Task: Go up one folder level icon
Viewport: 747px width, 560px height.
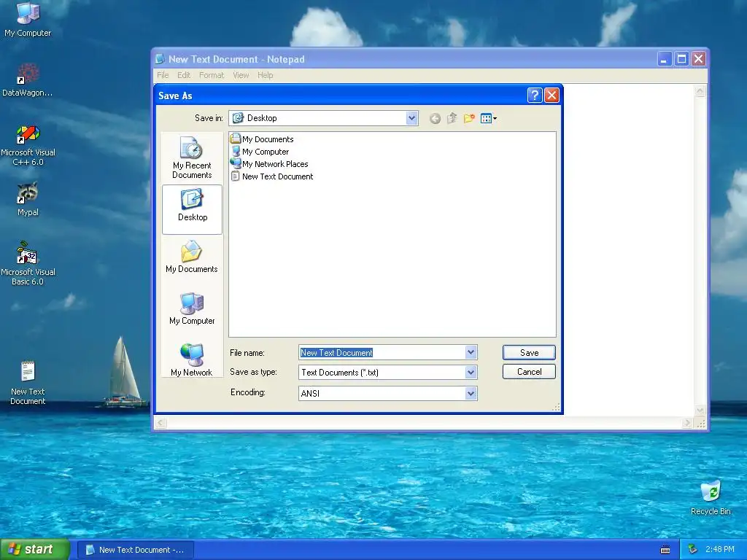Action: (452, 118)
